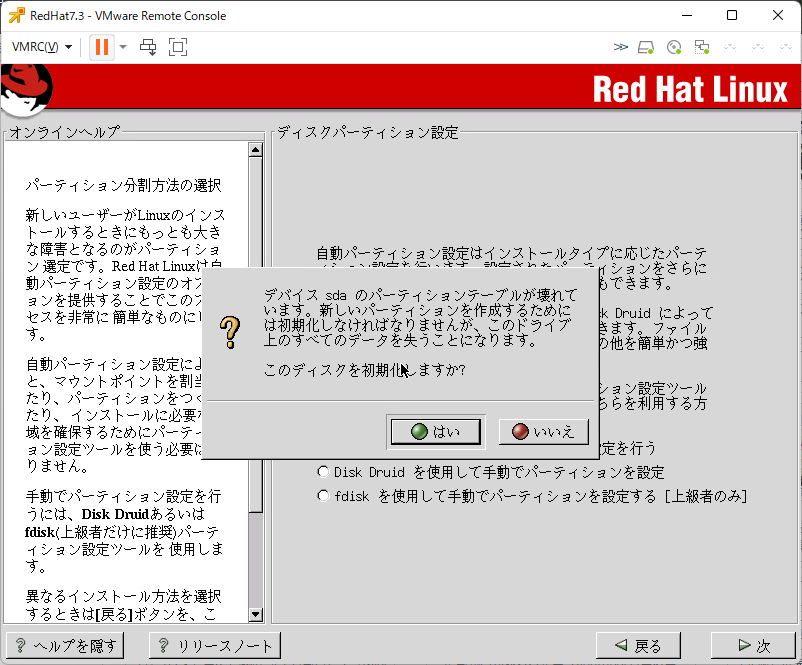This screenshot has width=802, height=665.
Task: Click the オンラインヘルプ panel title
Action: click(x=65, y=132)
